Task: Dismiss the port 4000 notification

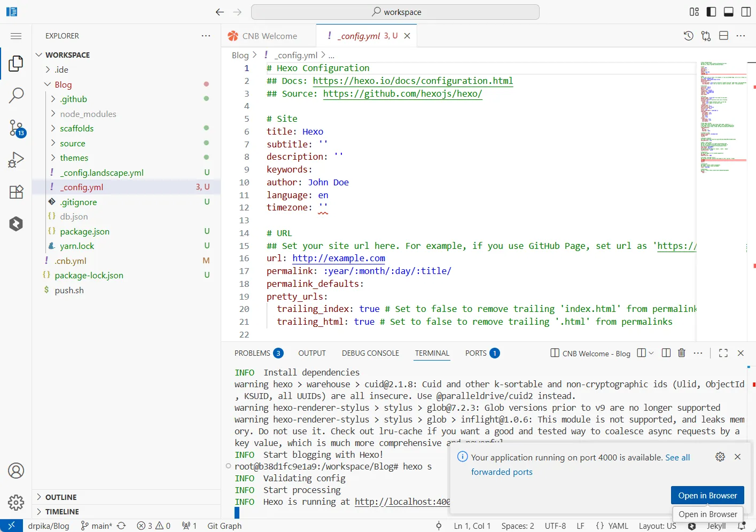Action: 737,457
